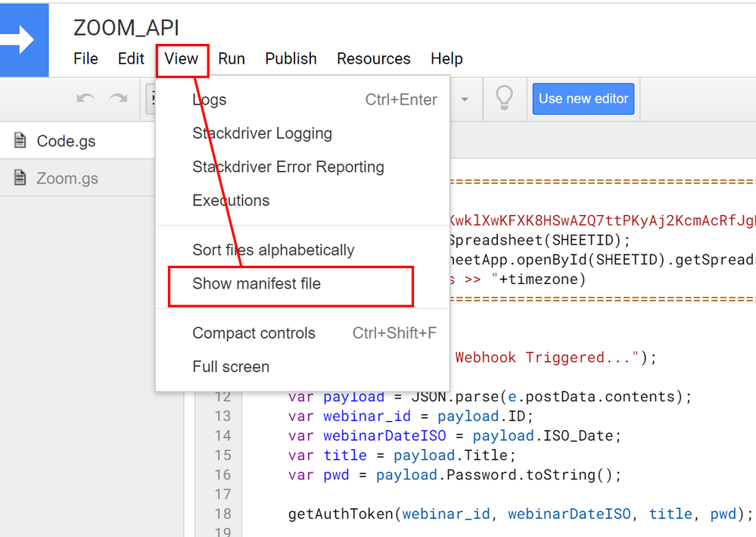756x537 pixels.
Task: Open the Code.gs file in sidebar
Action: click(78, 141)
